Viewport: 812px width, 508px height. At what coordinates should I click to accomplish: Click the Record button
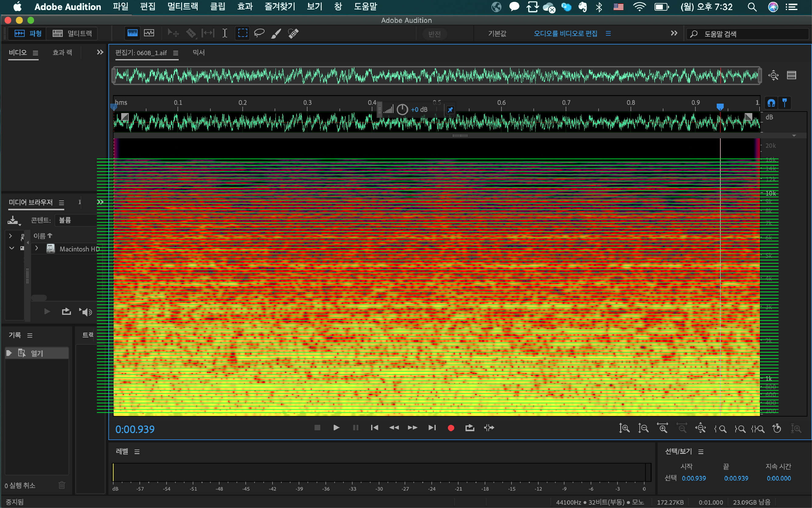pyautogui.click(x=451, y=428)
